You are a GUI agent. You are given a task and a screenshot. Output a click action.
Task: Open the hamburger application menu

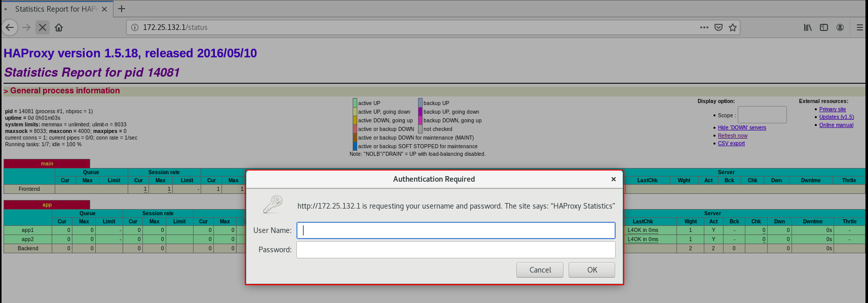tap(860, 27)
